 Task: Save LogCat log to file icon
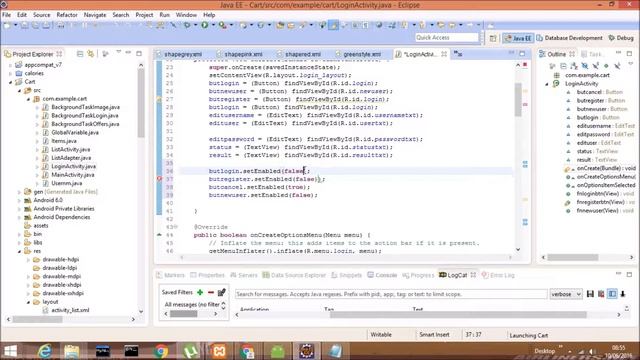[x=590, y=294]
